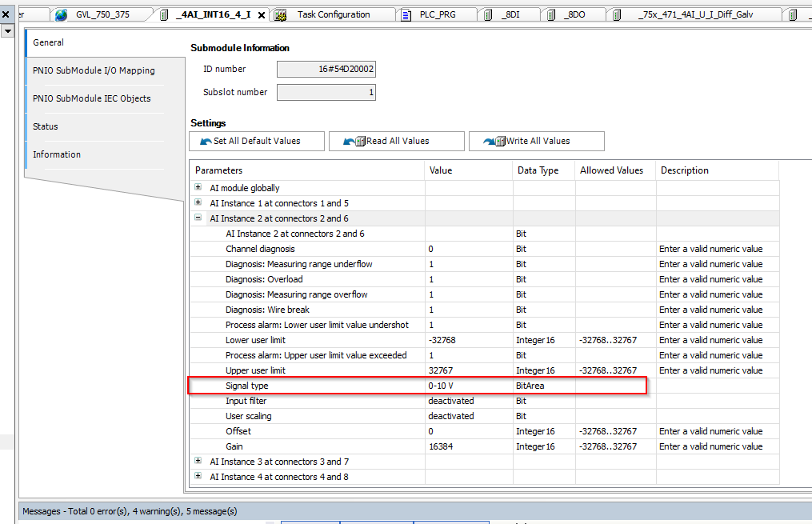Select Process alarm: Upper user limit value exceeded
Screen dimensions: 812x524
pos(316,355)
